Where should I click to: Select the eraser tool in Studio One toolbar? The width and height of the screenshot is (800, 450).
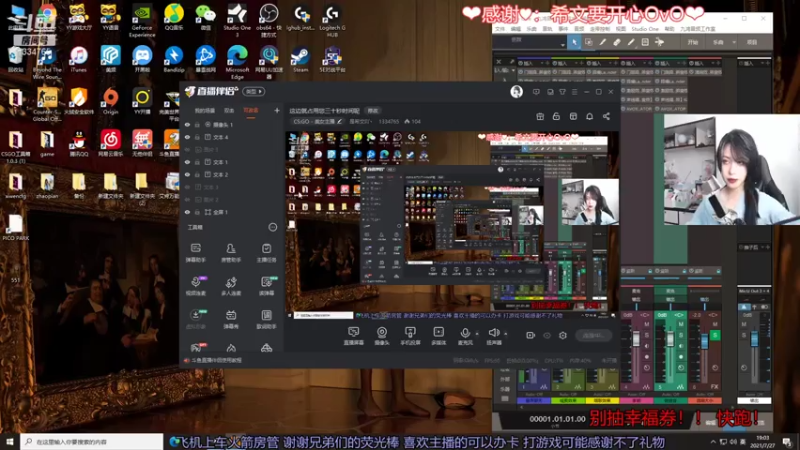pyautogui.click(x=617, y=42)
